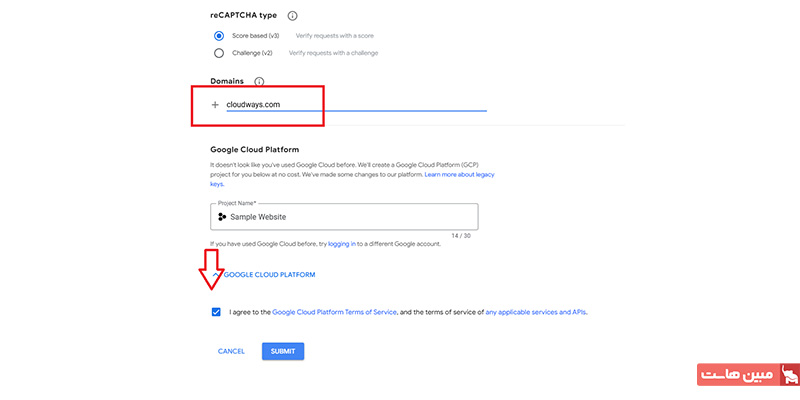Open Google Cloud Platform Terms of Service link

[x=334, y=312]
